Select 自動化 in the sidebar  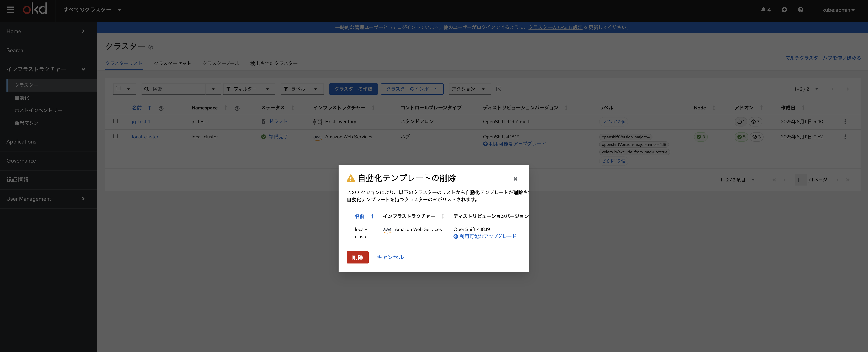(22, 98)
